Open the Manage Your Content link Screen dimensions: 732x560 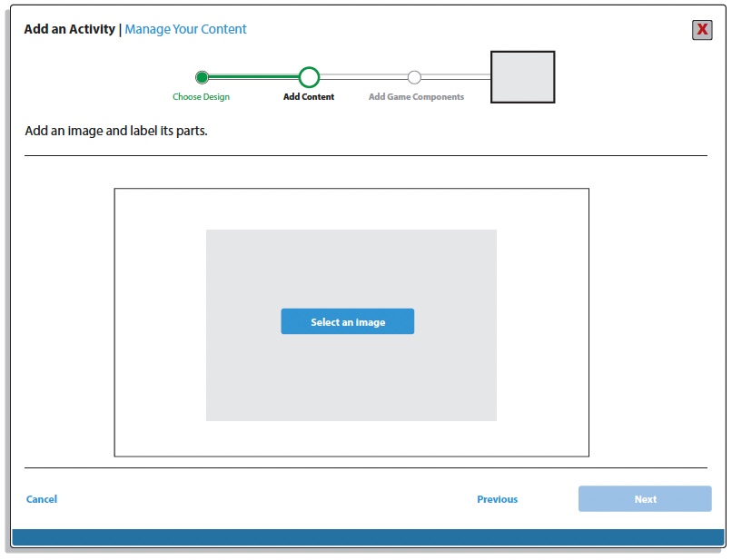185,29
